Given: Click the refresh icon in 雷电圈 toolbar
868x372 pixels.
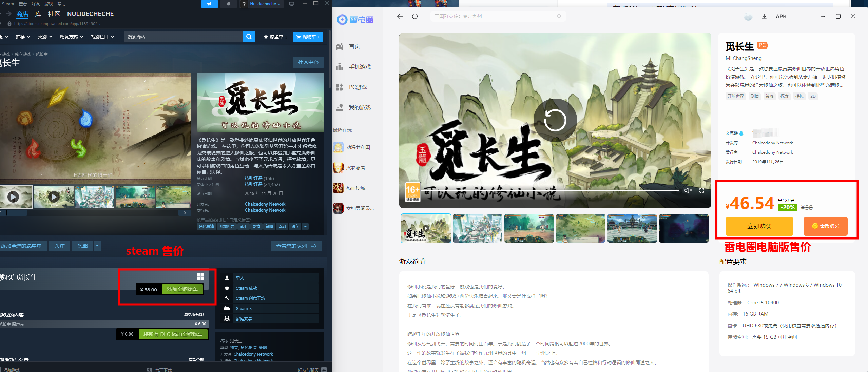Looking at the screenshot, I should click(x=415, y=16).
